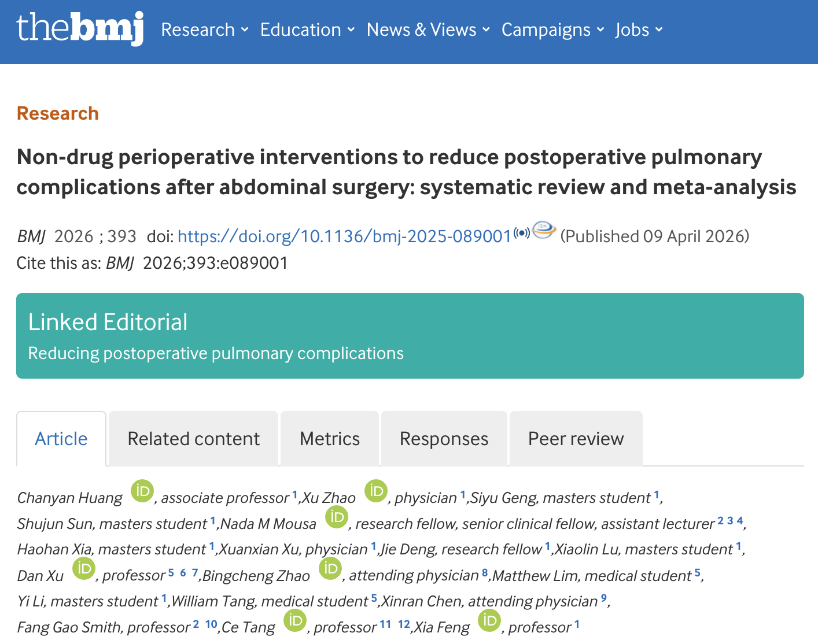Follow the DOI link for the article
The width and height of the screenshot is (818, 644).
pyautogui.click(x=344, y=236)
